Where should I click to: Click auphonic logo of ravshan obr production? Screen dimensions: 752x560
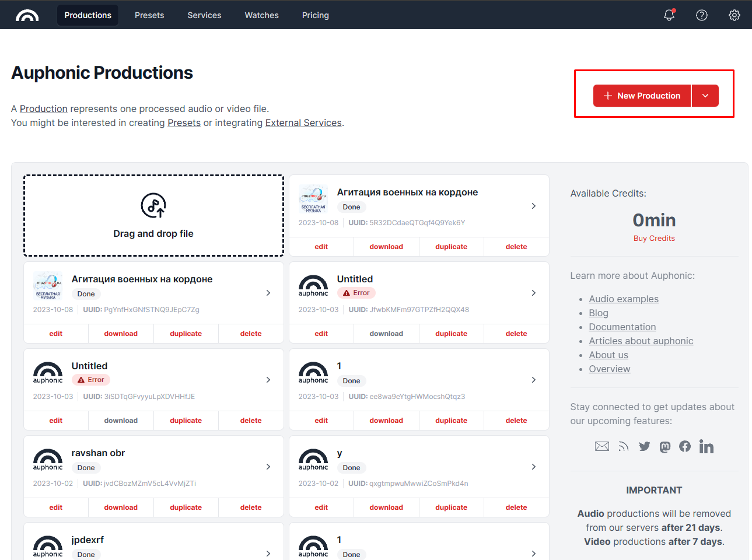click(x=48, y=460)
